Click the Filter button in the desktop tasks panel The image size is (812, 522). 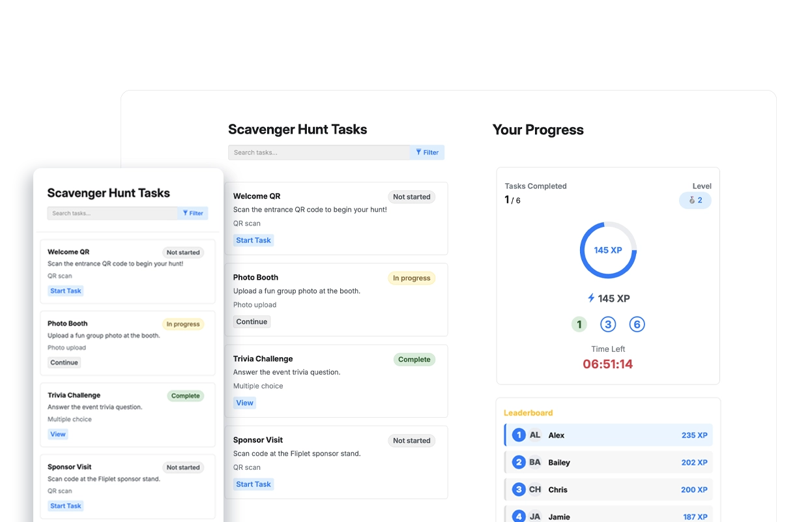pos(428,152)
